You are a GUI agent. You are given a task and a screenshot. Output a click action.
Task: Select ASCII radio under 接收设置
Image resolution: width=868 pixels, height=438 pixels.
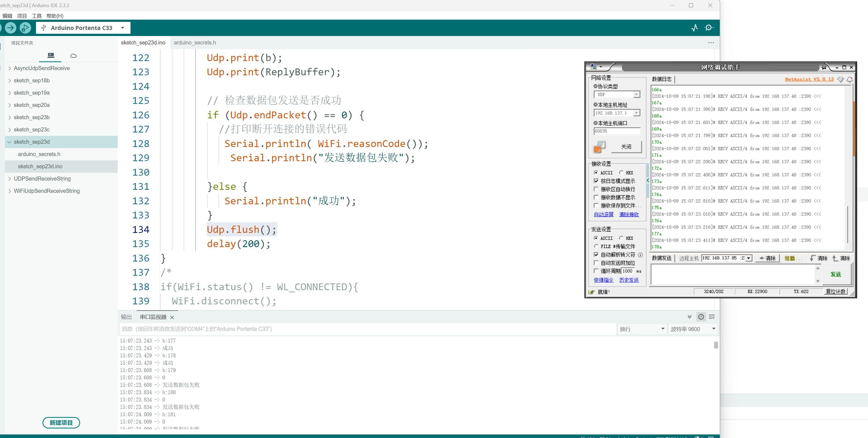coord(596,173)
